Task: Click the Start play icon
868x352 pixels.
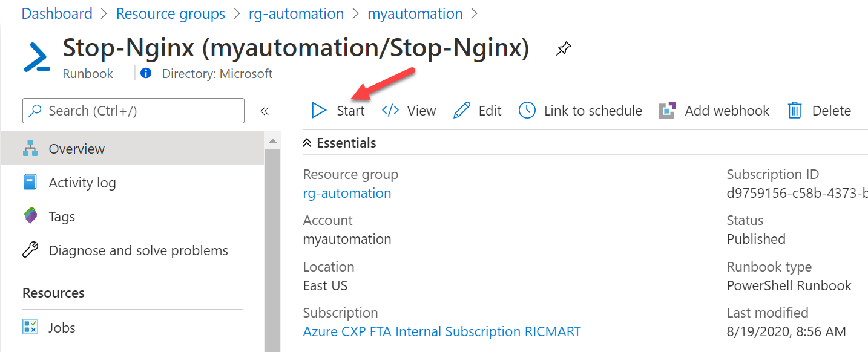Action: tap(318, 111)
